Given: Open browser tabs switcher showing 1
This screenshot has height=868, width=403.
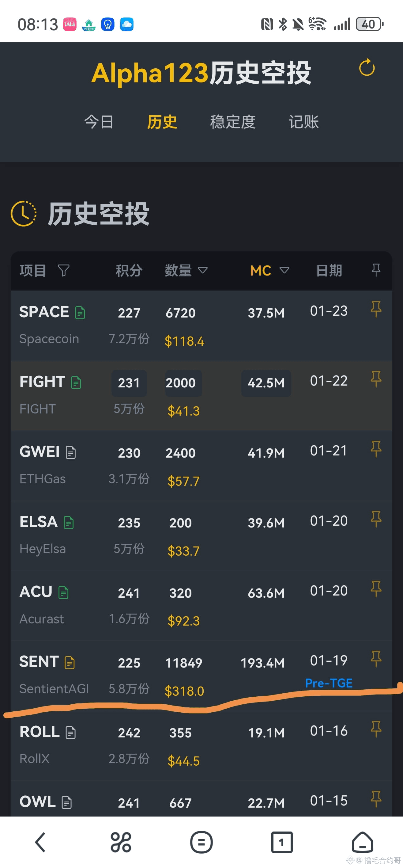Looking at the screenshot, I should (x=281, y=842).
